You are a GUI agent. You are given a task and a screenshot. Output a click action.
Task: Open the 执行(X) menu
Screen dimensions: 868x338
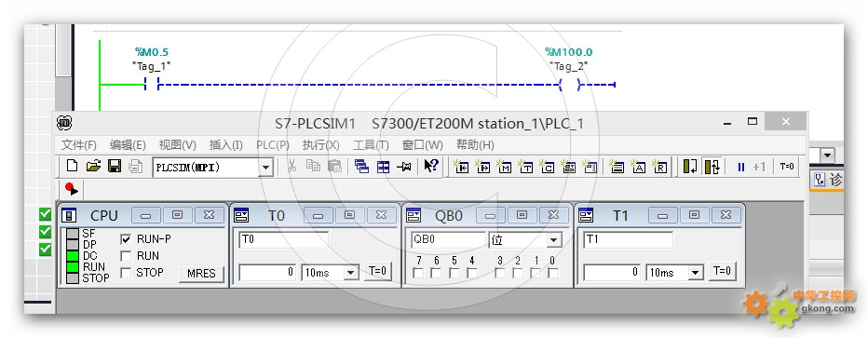click(x=321, y=145)
